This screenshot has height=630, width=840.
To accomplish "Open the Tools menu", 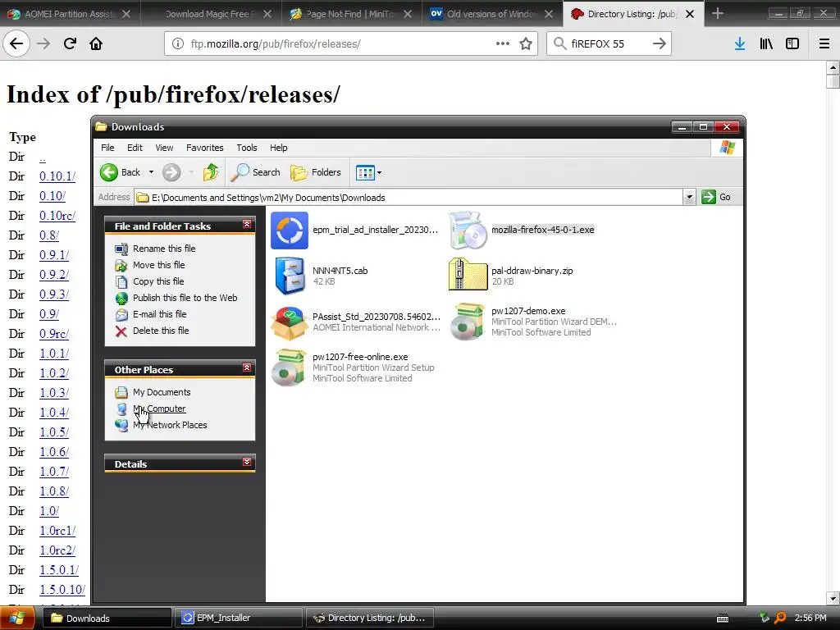I will click(x=246, y=148).
